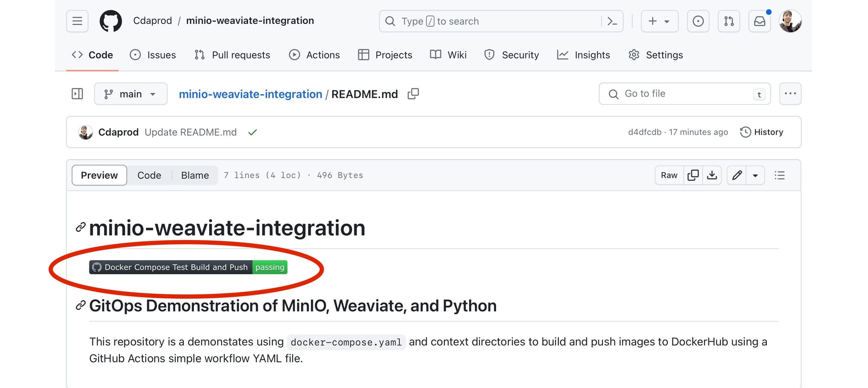The width and height of the screenshot is (868, 388).
Task: Open the Actions tab
Action: [315, 55]
